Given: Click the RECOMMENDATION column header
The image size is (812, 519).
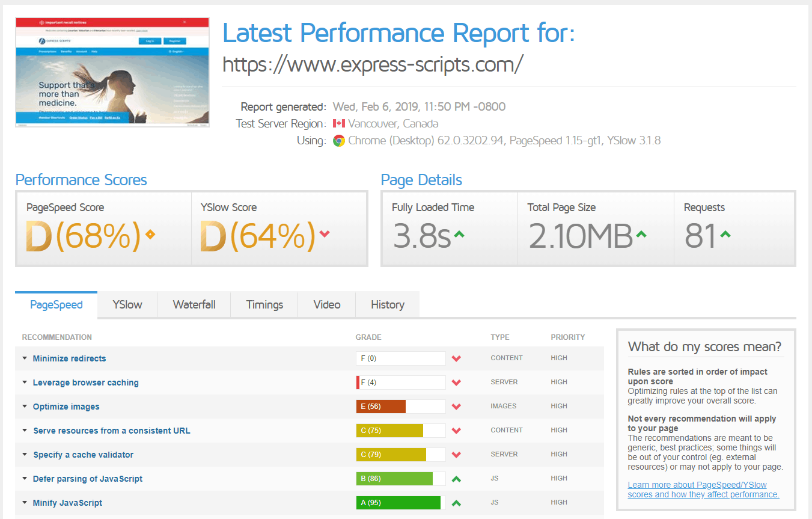Looking at the screenshot, I should coord(57,337).
